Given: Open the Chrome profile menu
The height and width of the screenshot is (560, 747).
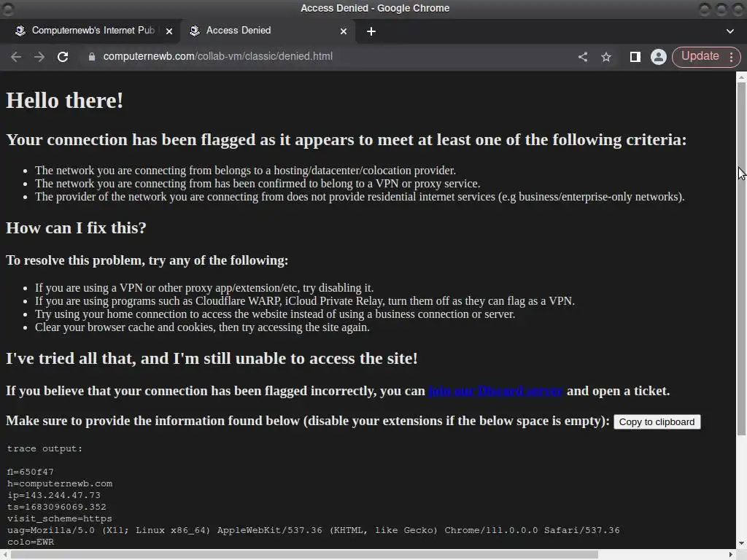Looking at the screenshot, I should click(659, 57).
